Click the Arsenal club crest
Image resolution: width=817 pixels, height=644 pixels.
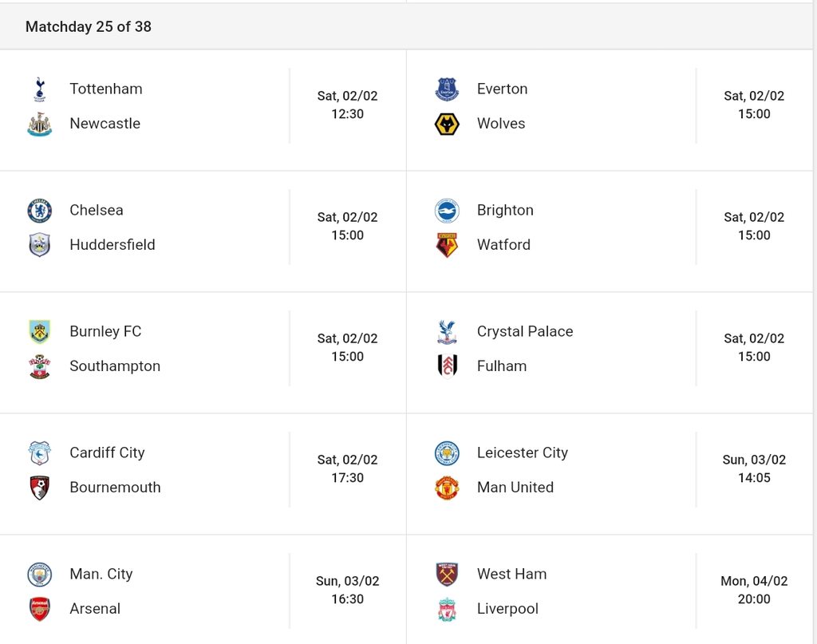[40, 609]
